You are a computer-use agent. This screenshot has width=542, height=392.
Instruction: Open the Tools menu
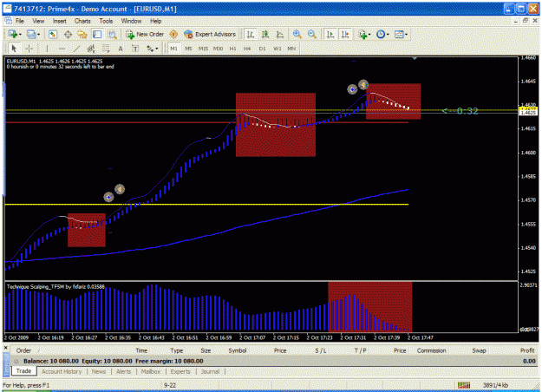tap(106, 21)
